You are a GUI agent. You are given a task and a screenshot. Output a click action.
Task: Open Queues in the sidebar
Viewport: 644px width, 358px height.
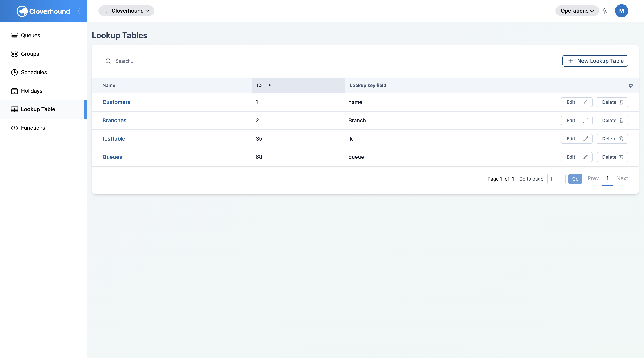(x=43, y=36)
